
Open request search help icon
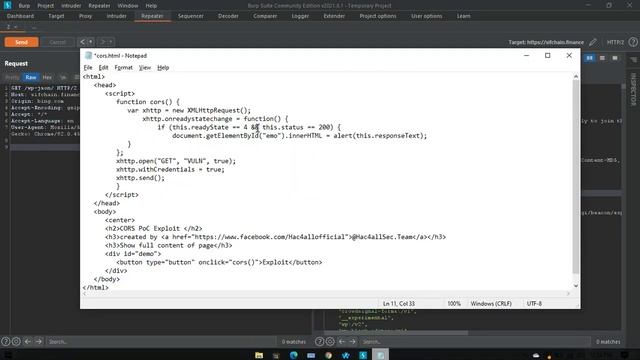[5, 342]
